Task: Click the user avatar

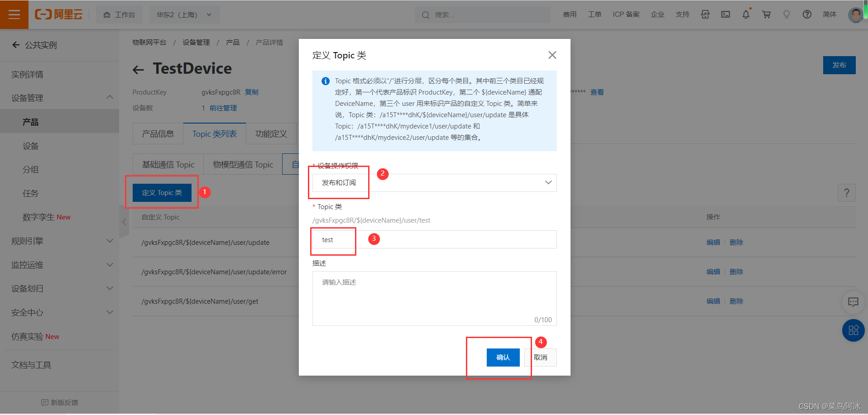Action: [855, 14]
